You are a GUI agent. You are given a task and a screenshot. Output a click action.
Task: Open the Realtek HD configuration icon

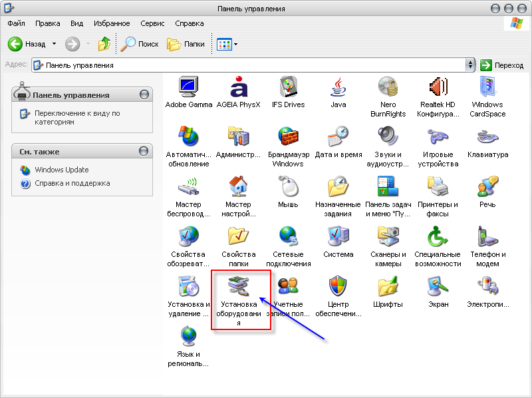[438, 97]
